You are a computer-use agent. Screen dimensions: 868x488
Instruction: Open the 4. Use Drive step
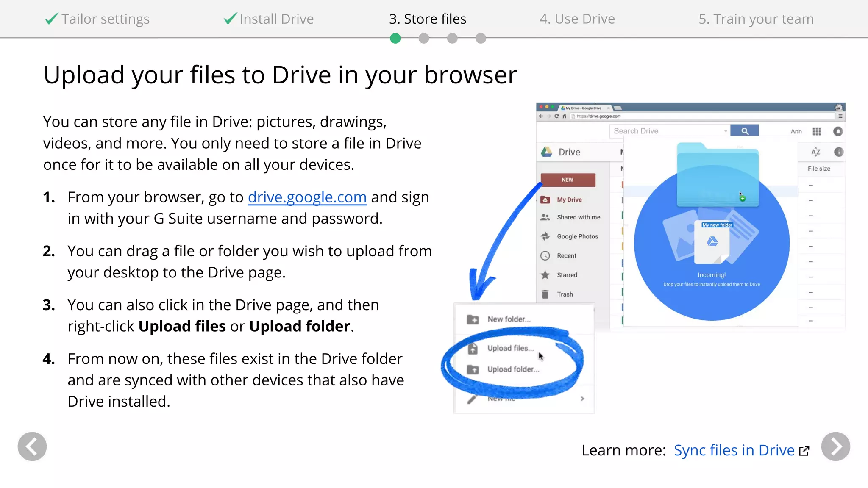click(x=577, y=19)
